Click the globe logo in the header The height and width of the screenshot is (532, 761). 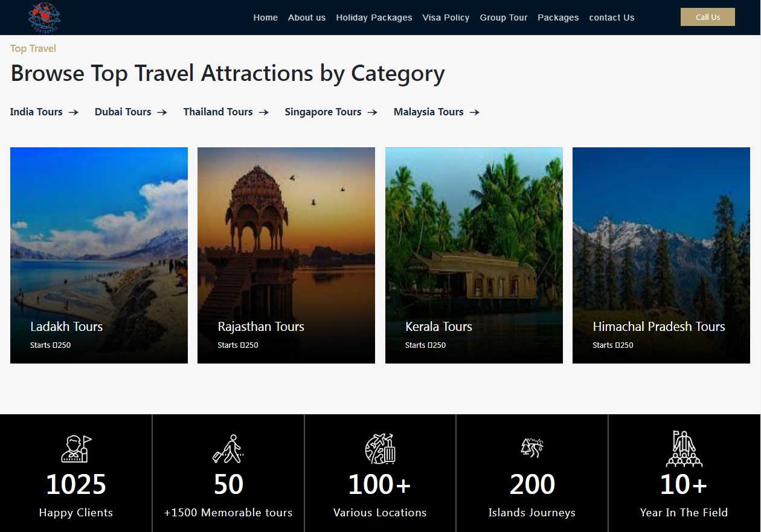coord(45,17)
